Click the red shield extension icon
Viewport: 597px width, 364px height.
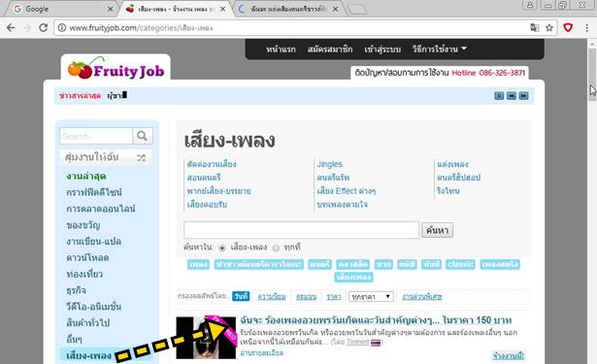click(568, 28)
